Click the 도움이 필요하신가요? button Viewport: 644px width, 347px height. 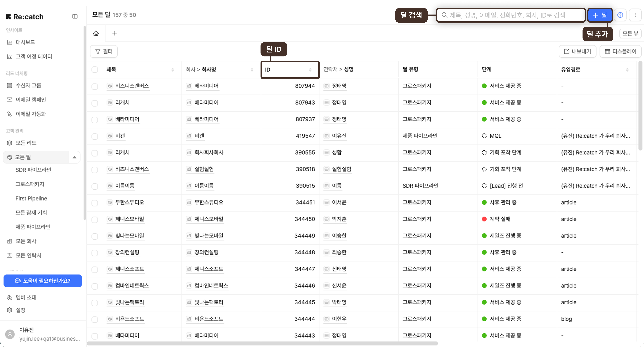(43, 281)
